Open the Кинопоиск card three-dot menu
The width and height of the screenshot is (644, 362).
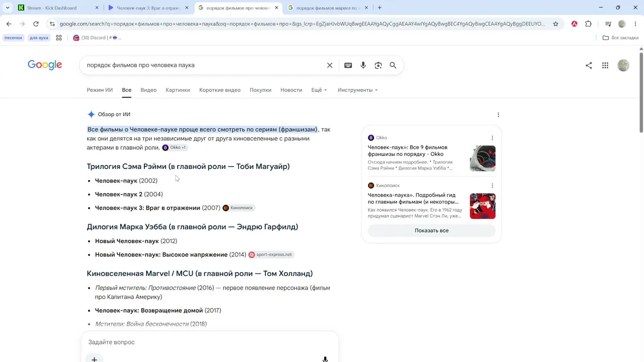coord(492,186)
